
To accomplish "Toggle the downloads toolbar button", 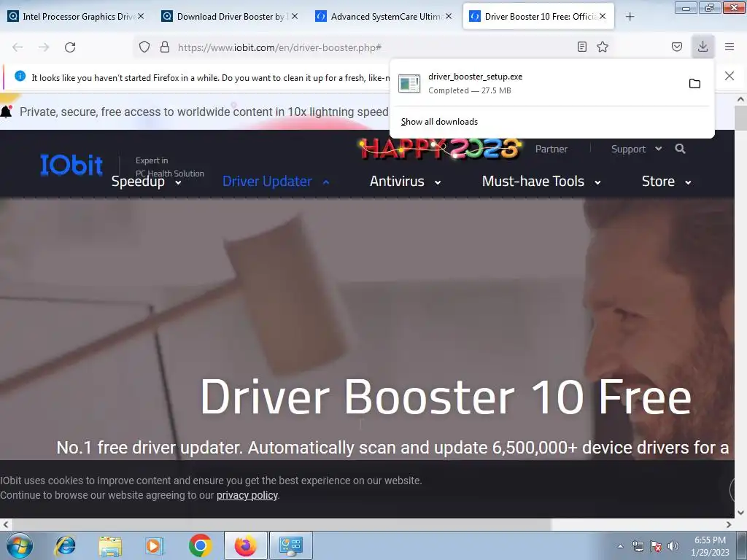I will click(703, 47).
